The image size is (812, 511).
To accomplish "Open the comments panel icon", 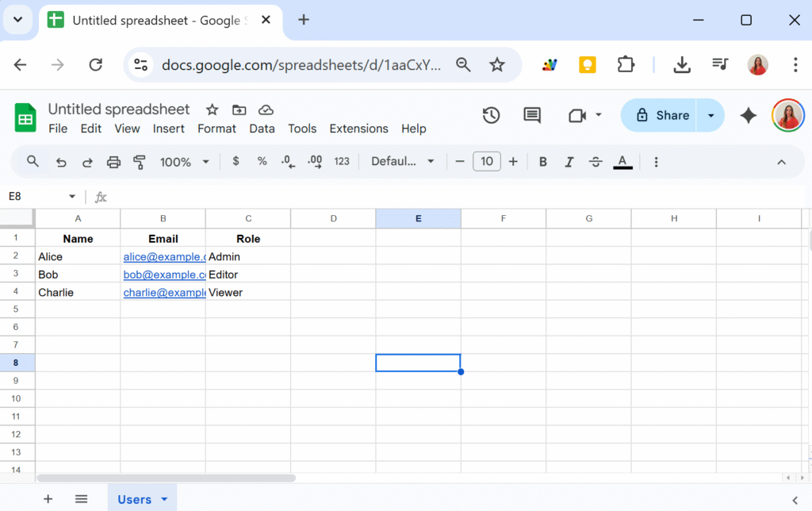I will (x=532, y=116).
